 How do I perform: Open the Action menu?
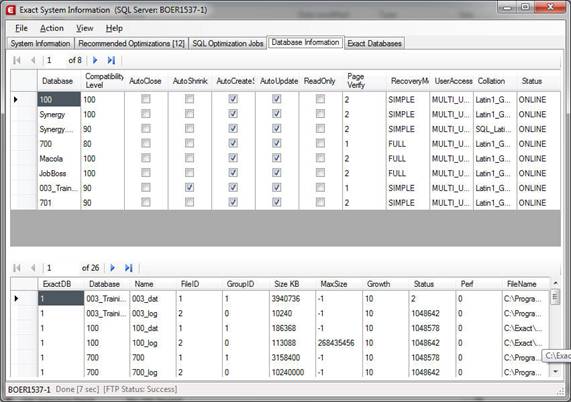coord(52,28)
